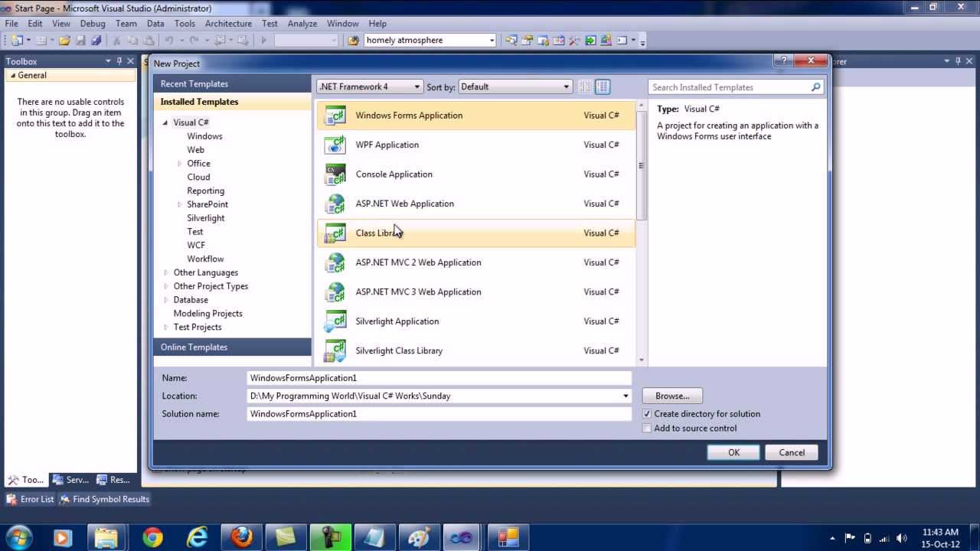The height and width of the screenshot is (551, 980).
Task: Click the Find in Files toolbar icon
Action: tap(353, 40)
